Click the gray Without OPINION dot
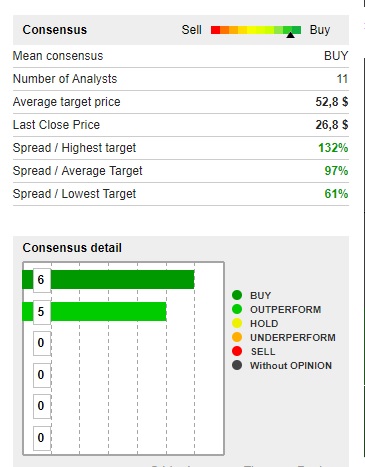The image size is (365, 467). [x=237, y=365]
